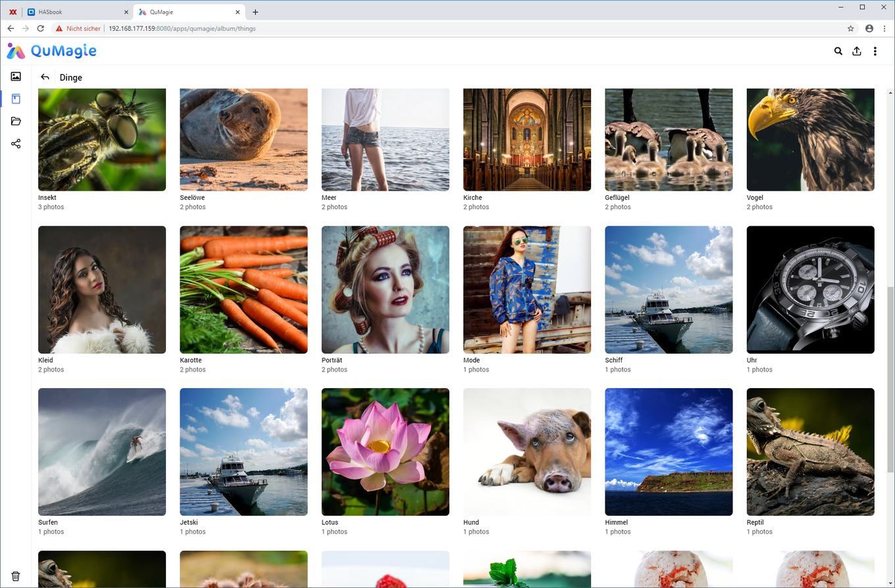
Task: Open the Schiff album thumbnail
Action: 669,289
